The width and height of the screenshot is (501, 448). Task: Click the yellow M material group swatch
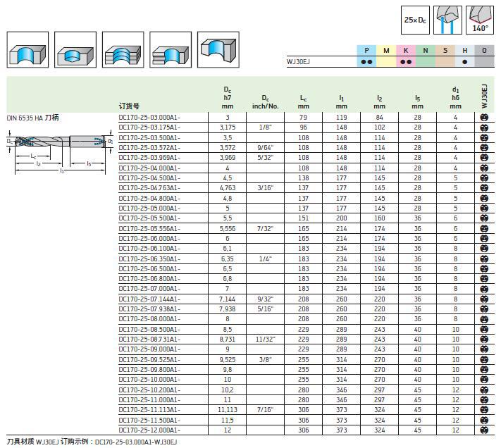click(386, 56)
